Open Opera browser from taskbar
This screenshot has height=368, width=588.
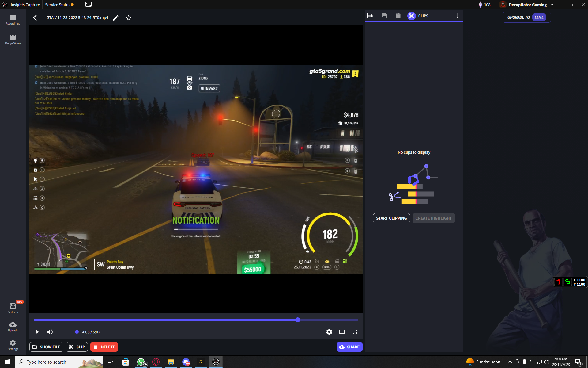pos(156,362)
